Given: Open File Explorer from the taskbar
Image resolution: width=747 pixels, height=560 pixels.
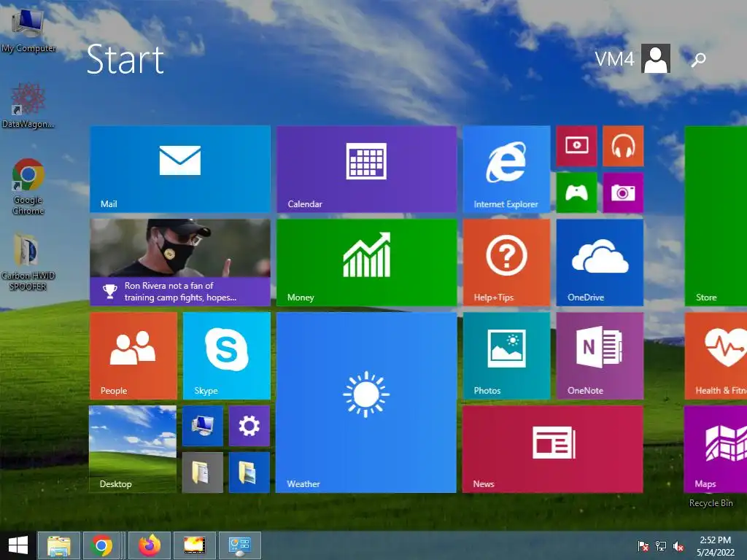Looking at the screenshot, I should pyautogui.click(x=59, y=545).
